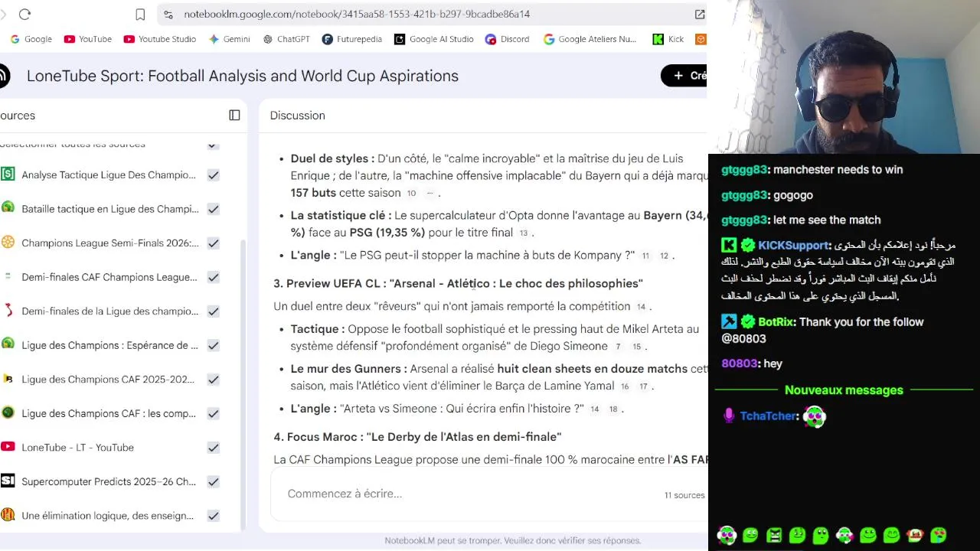
Task: Open the Kick bookmark
Action: click(668, 39)
